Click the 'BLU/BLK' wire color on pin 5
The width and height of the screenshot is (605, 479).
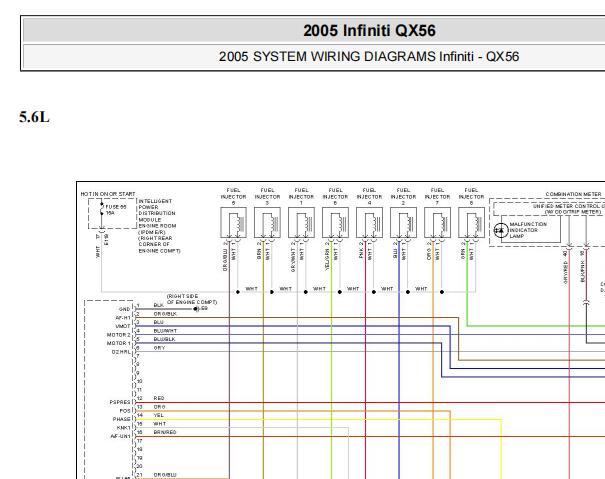[165, 339]
